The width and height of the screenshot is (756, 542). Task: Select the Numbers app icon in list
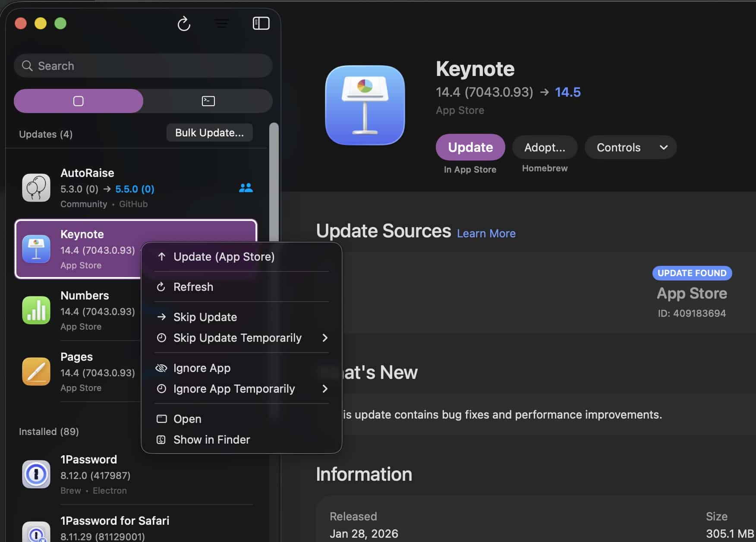pos(36,310)
